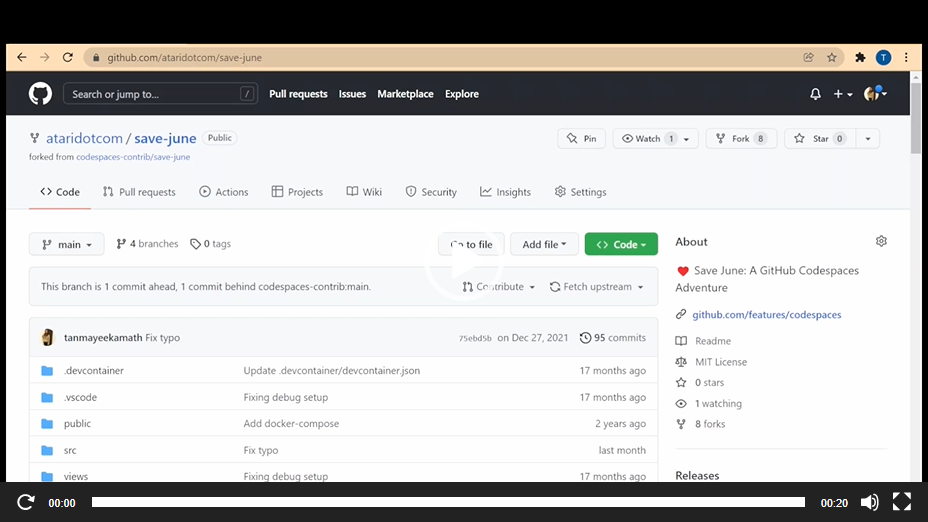Click the Watch button
Screen dimensions: 928x522
[646, 138]
